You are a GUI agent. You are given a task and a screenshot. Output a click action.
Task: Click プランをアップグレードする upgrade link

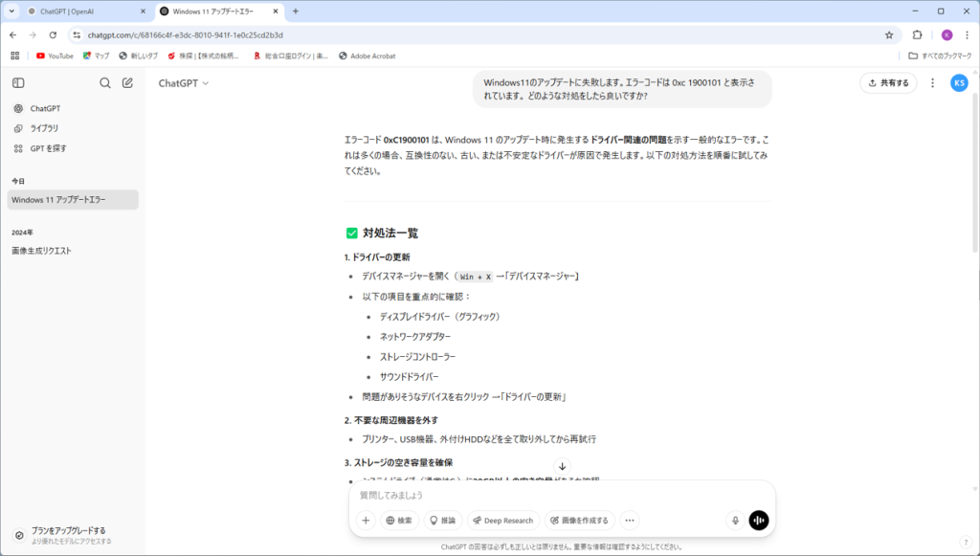67,530
